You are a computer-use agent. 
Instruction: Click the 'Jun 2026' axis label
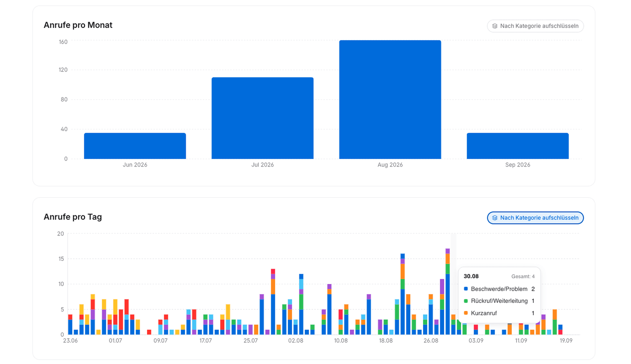(x=135, y=165)
